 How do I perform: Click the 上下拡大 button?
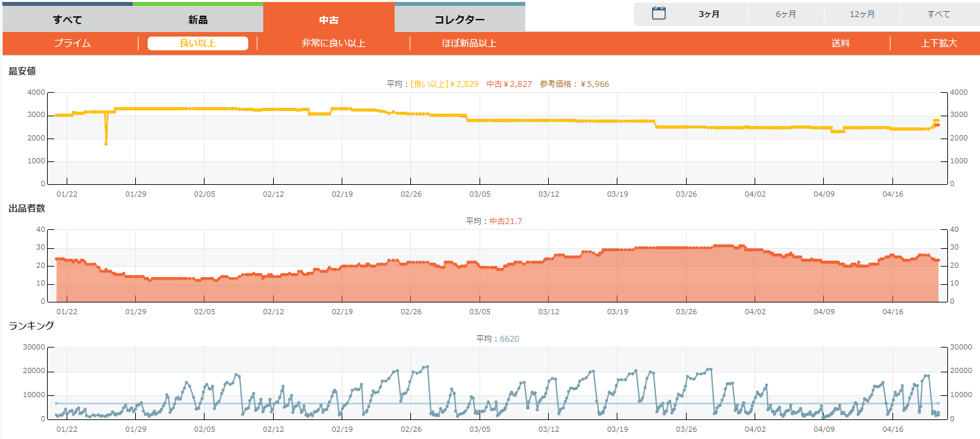(939, 44)
